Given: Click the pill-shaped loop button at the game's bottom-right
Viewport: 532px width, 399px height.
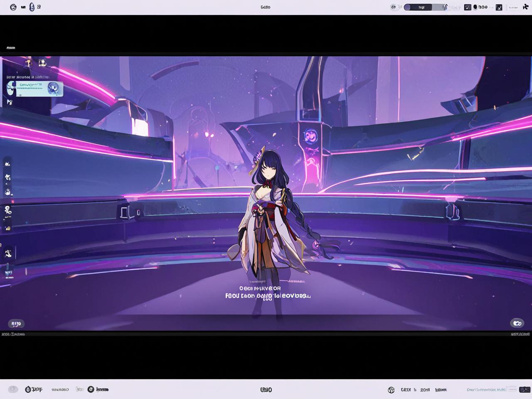Looking at the screenshot, I should (517, 323).
